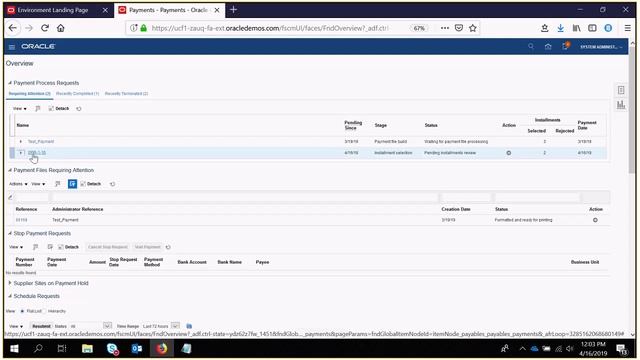Reload the page in Firefox

[x=45, y=28]
